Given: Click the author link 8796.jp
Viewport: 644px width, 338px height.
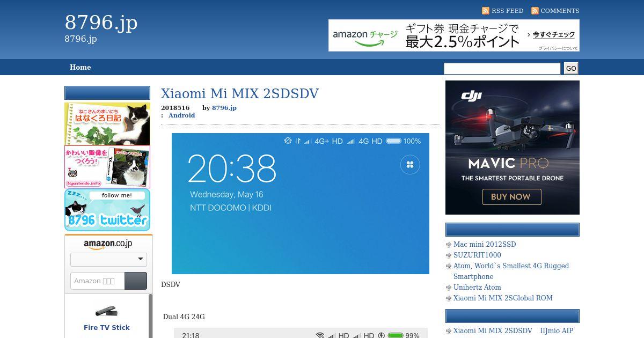Looking at the screenshot, I should [224, 108].
